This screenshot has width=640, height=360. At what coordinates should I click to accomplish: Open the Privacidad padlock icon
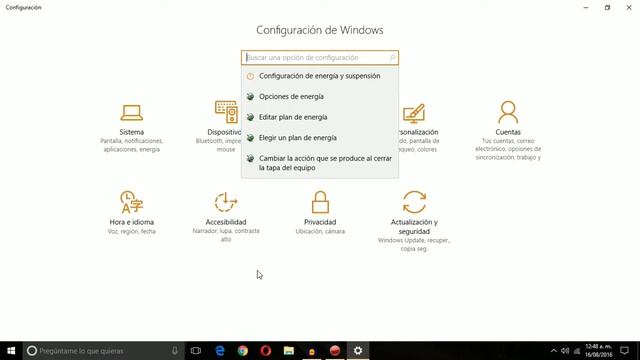pos(320,202)
